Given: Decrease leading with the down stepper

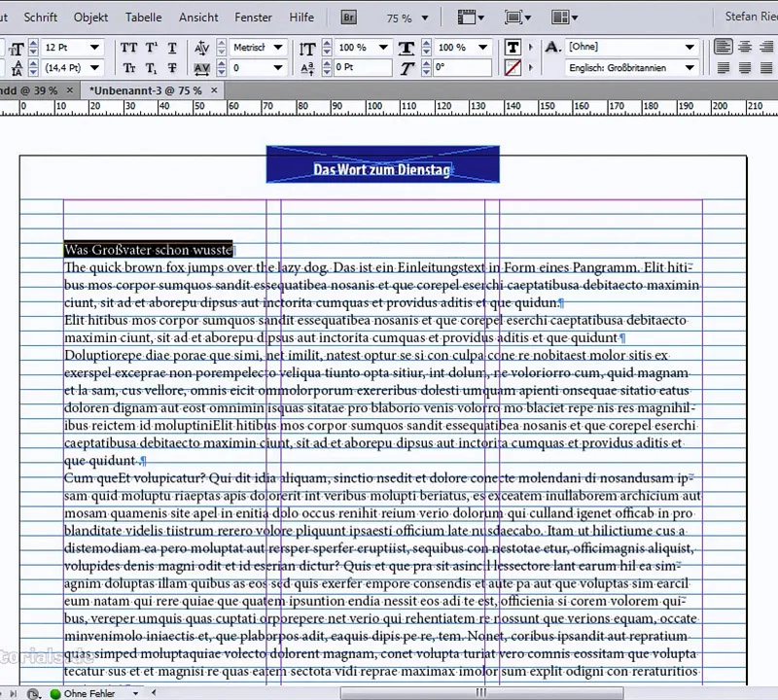Looking at the screenshot, I should tap(33, 72).
